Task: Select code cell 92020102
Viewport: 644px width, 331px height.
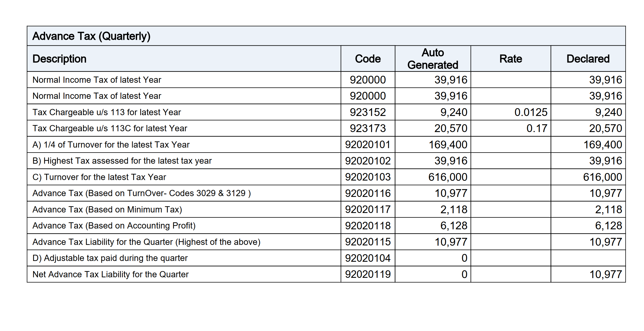Action: (368, 161)
